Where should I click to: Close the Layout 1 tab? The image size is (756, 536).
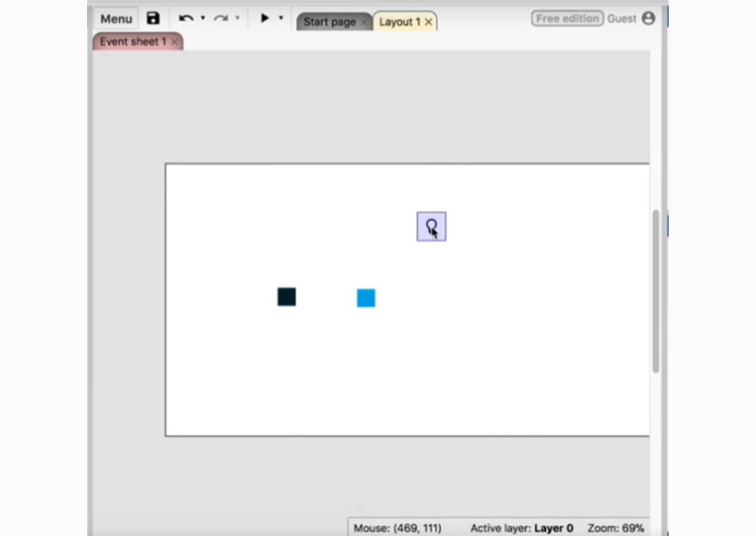[x=428, y=22]
